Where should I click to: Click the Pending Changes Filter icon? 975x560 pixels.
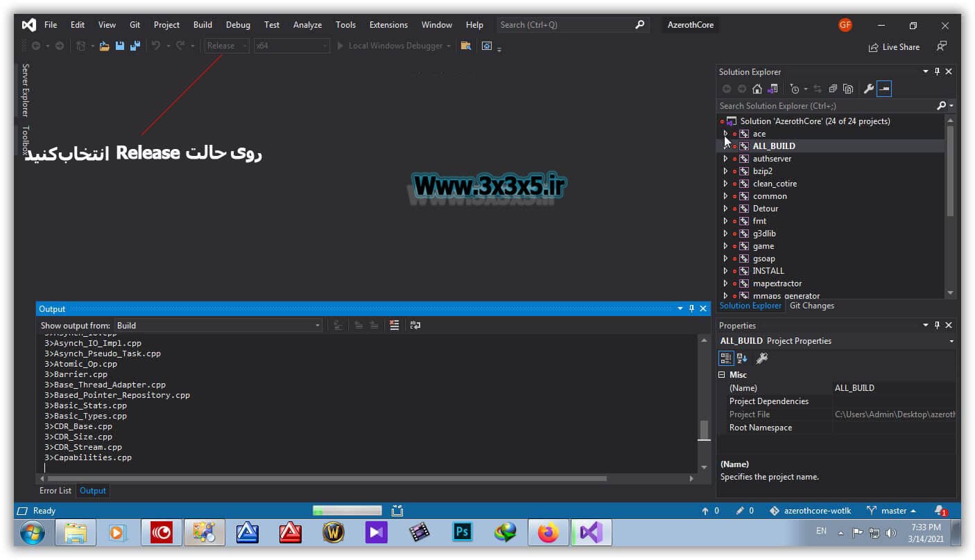coord(795,89)
